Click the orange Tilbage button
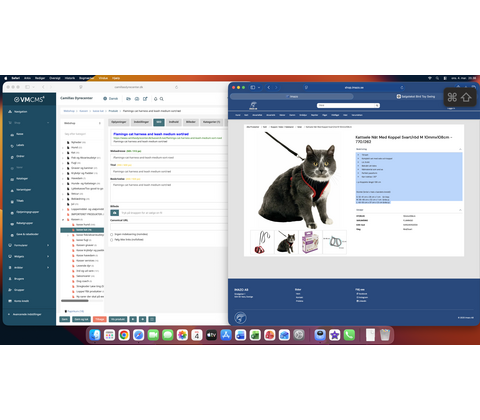Screen dimensions: 480x420 point(99,319)
